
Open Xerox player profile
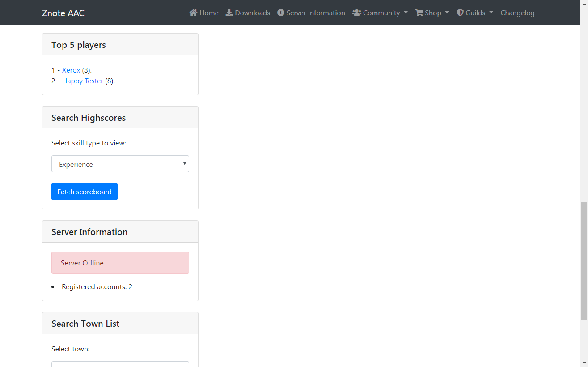[x=71, y=70]
